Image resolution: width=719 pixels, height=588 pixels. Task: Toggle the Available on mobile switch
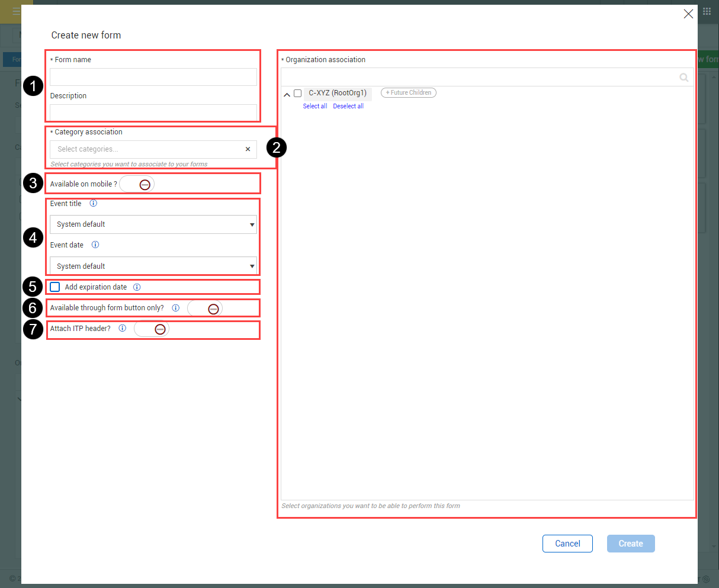(x=137, y=184)
